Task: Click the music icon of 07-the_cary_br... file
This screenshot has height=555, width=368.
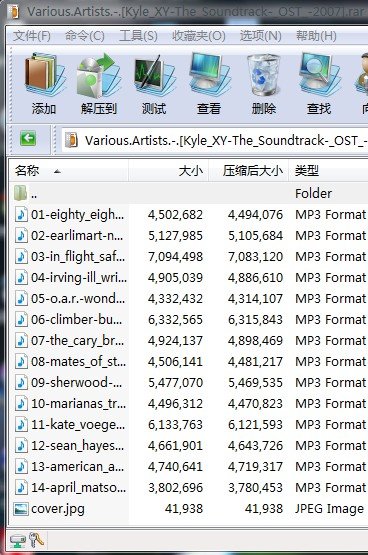Action: point(21,341)
